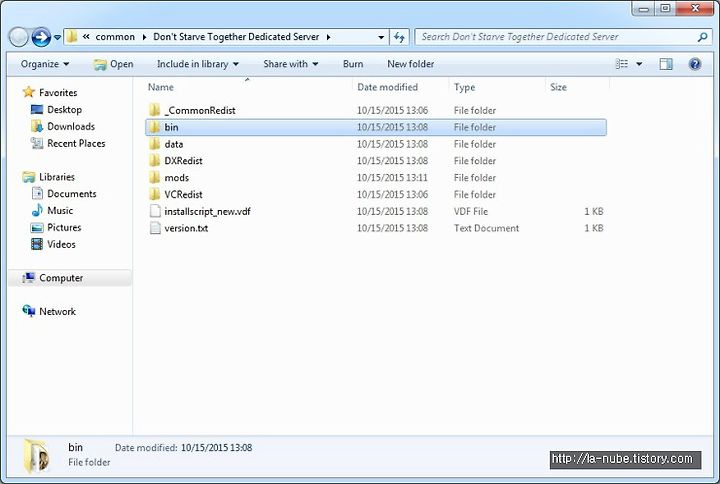Click the Desktop monitor icon in Favorites
720x484 pixels.
click(37, 109)
